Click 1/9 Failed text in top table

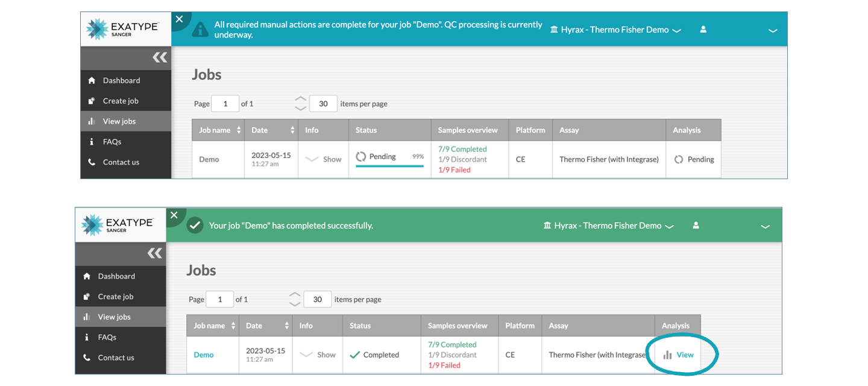click(454, 169)
